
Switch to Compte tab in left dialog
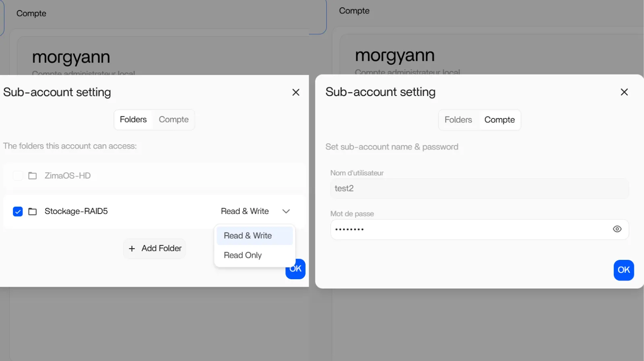coord(173,120)
